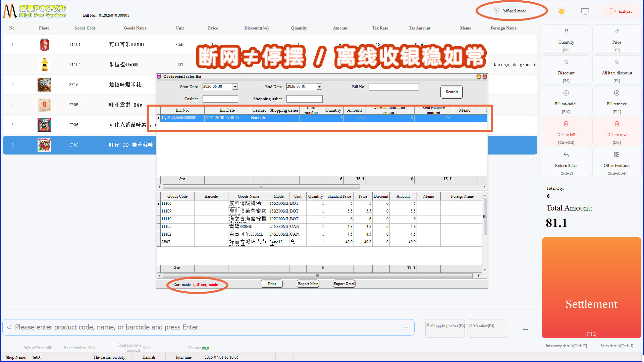Click the monitor display icon
The width and height of the screenshot is (644, 362).
585,11
